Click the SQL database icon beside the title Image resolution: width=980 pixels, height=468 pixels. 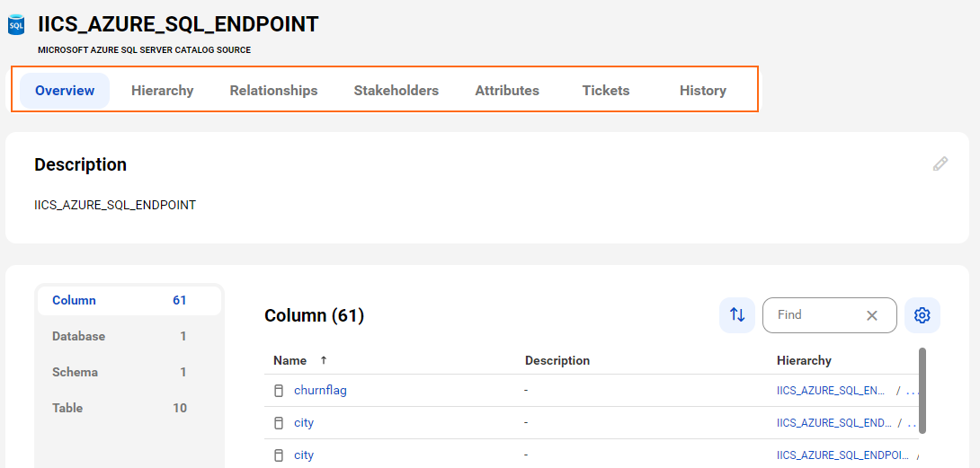point(15,25)
